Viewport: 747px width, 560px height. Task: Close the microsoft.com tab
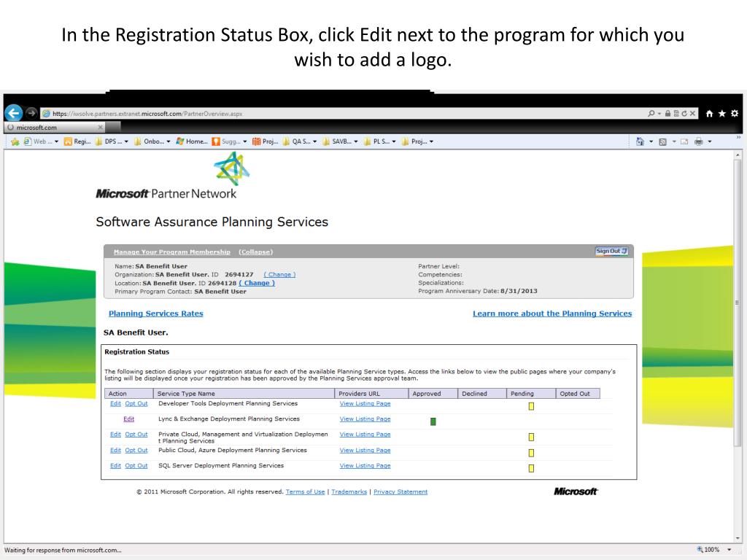[100, 127]
